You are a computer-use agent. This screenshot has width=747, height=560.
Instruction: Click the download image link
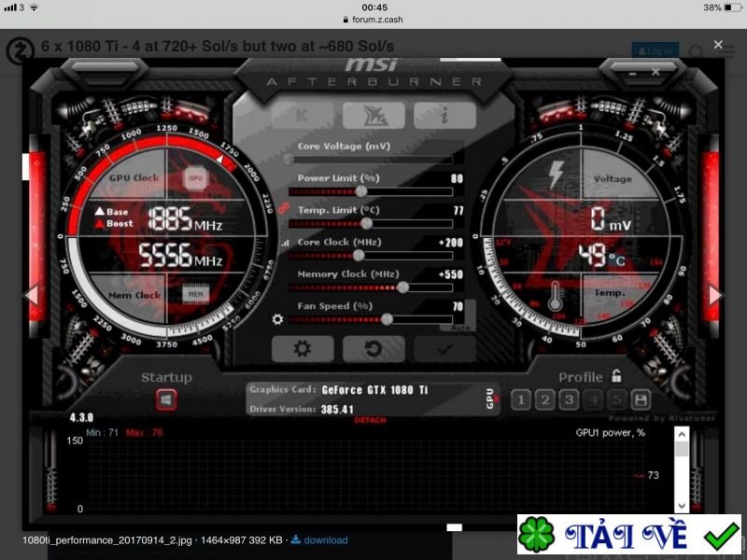tap(319, 540)
